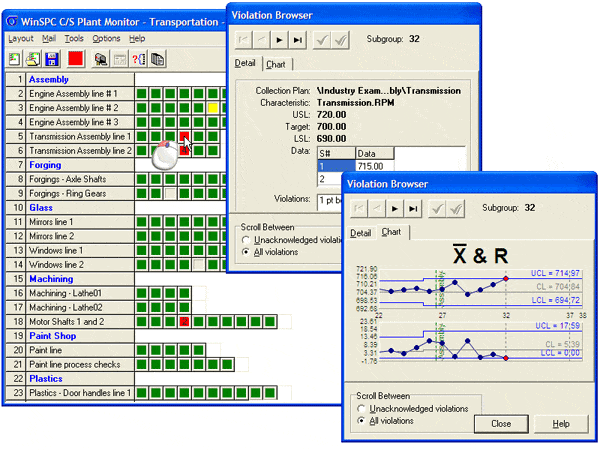This screenshot has height=450, width=600.
Task: Switch to Chart tab in back Violation Browser
Action: coord(277,66)
